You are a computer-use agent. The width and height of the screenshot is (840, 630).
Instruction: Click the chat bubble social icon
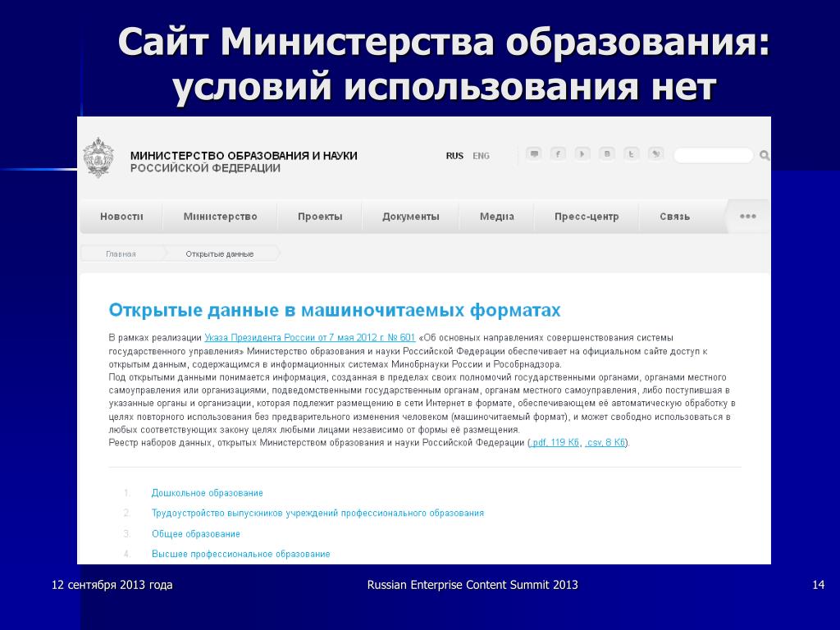(x=533, y=154)
